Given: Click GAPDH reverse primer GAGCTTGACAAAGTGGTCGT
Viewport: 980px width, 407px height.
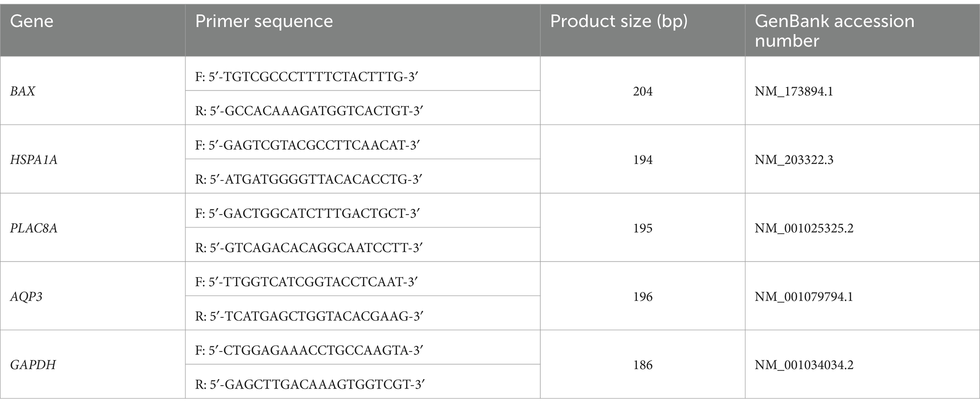Looking at the screenshot, I should pyautogui.click(x=309, y=385).
